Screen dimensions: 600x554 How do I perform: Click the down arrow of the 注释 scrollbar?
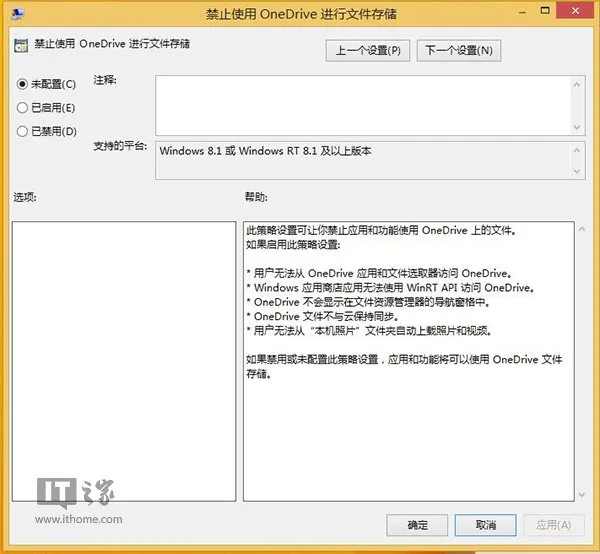coord(577,127)
